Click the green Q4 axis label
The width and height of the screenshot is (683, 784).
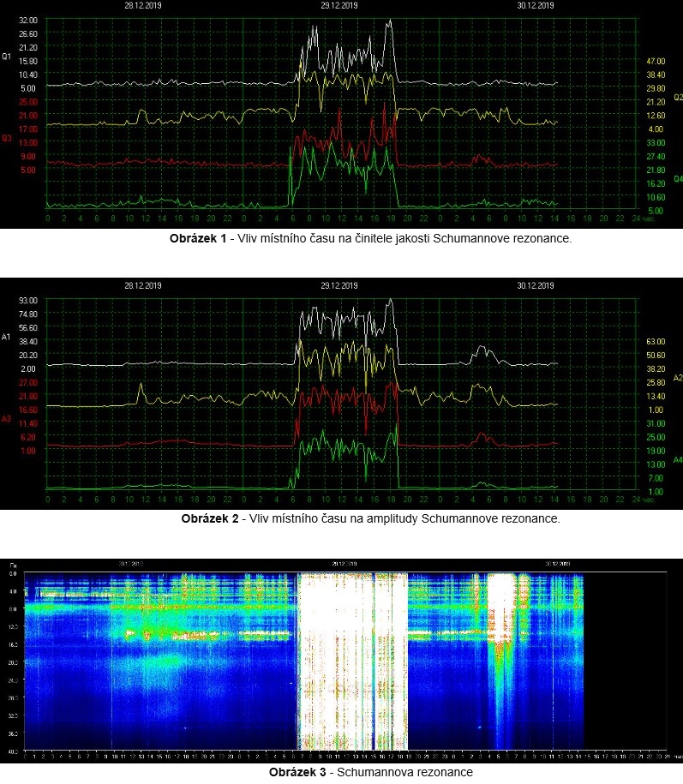coord(677,178)
